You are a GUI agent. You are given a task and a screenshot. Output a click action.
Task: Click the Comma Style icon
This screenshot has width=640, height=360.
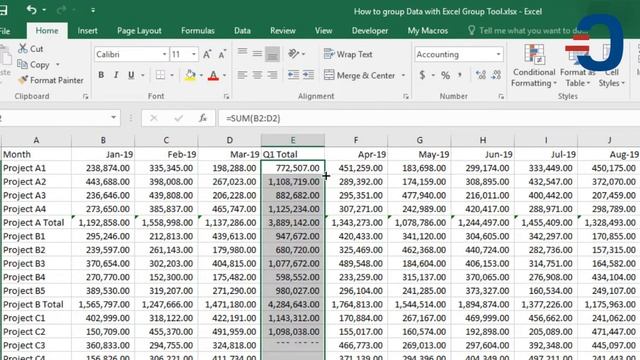point(460,75)
